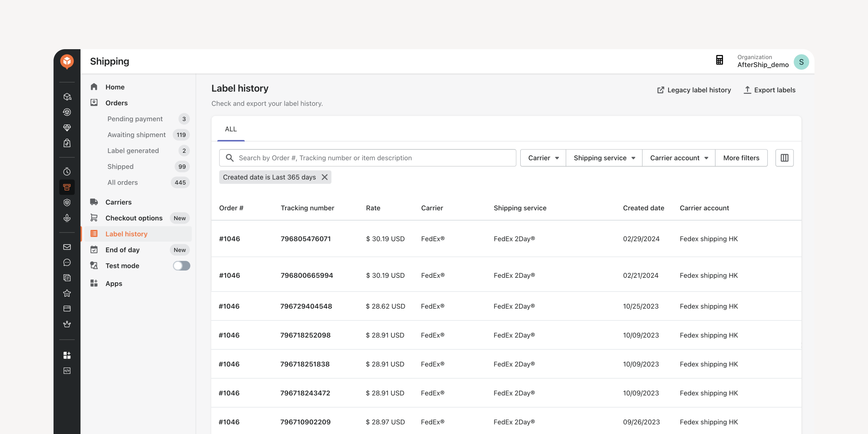868x434 pixels.
Task: Open the shipping rate calculator icon
Action: (x=719, y=60)
